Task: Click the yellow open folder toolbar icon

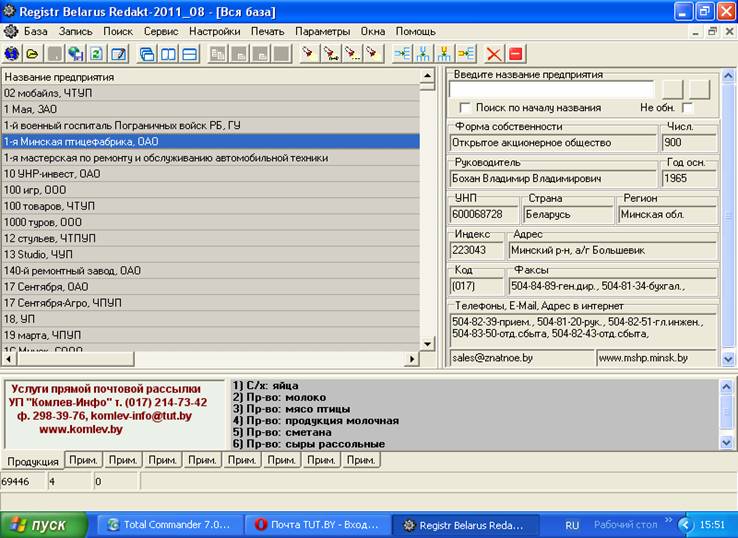Action: (x=32, y=53)
